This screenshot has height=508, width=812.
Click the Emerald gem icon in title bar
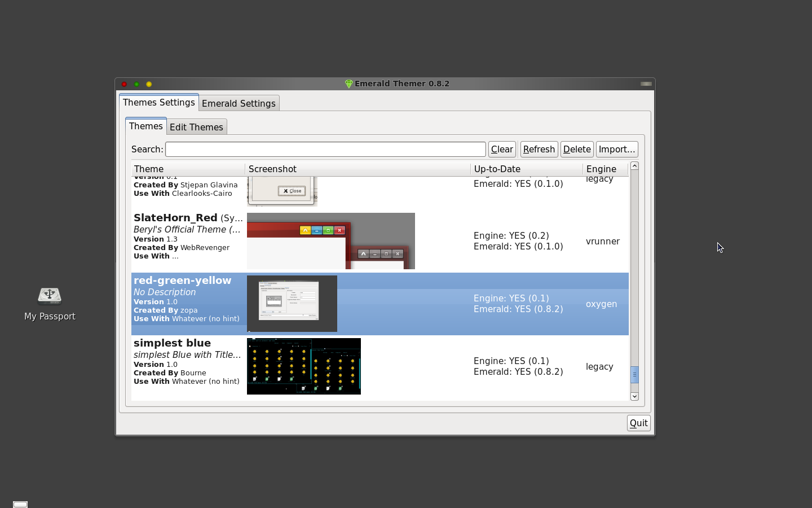pos(348,84)
